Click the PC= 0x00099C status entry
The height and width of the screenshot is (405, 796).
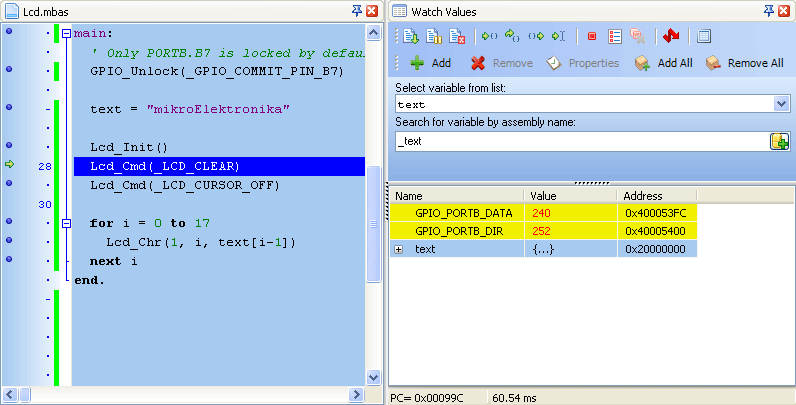[426, 398]
